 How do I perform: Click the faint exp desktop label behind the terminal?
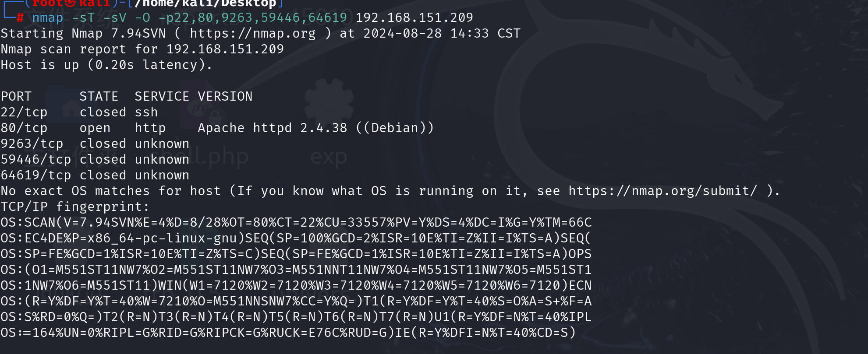pos(329,157)
